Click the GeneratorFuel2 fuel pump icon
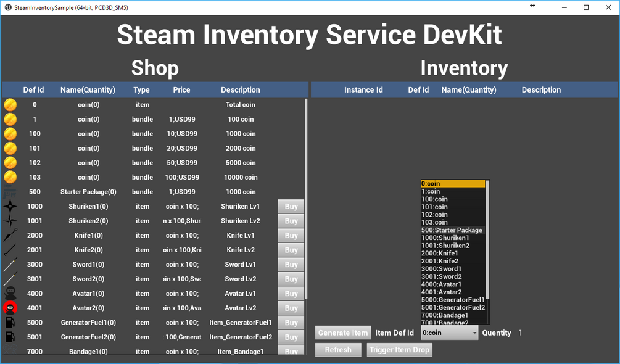 (x=10, y=337)
